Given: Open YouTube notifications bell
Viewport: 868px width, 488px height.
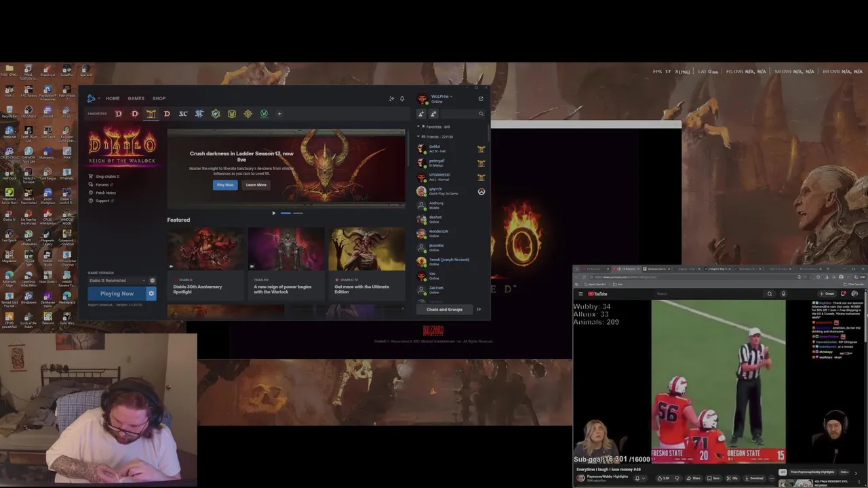Looking at the screenshot, I should (844, 294).
